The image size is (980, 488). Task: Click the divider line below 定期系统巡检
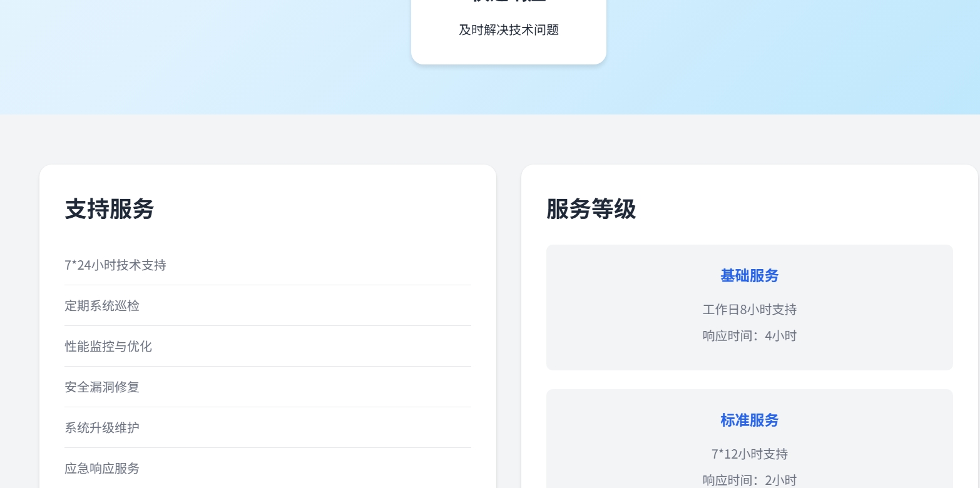tap(268, 325)
